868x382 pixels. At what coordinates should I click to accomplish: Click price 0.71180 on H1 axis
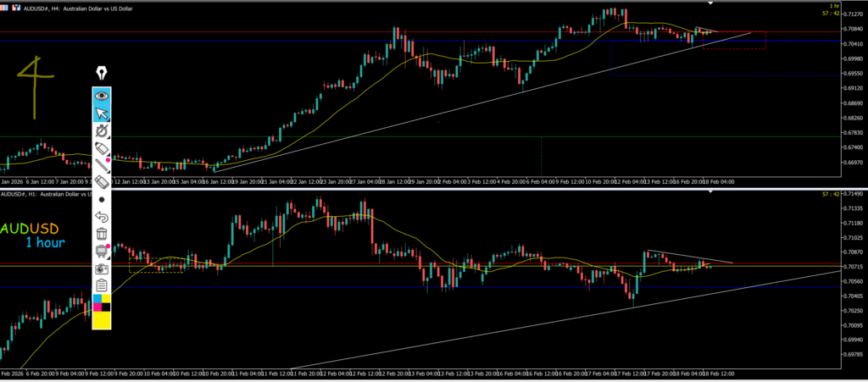tap(852, 224)
